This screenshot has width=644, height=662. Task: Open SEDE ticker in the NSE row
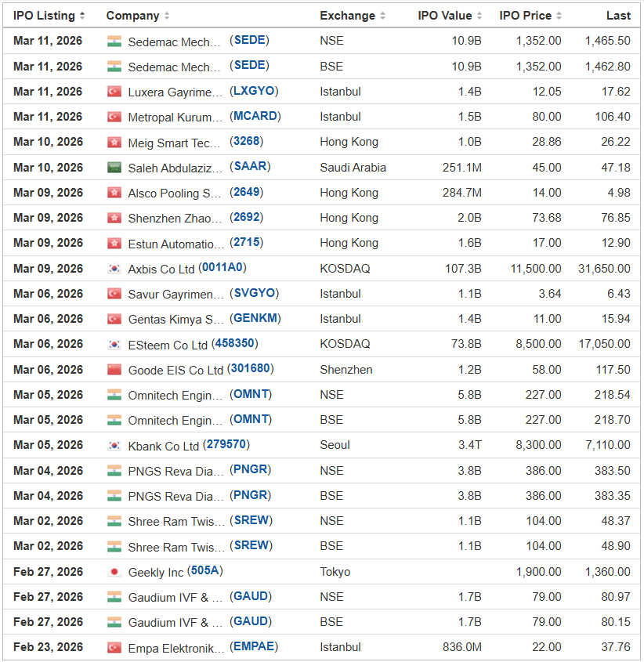(250, 40)
